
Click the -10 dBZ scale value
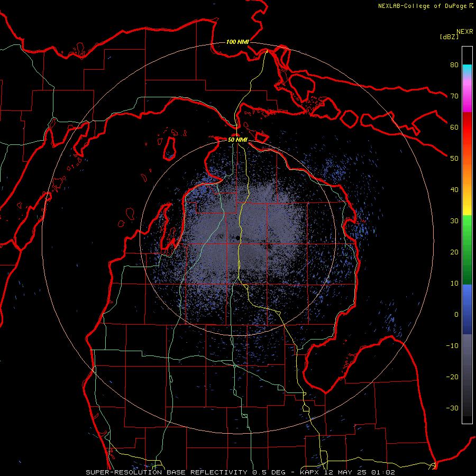click(x=452, y=346)
